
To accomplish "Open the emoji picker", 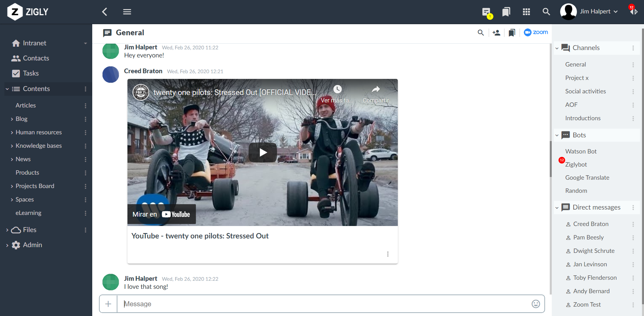I will (536, 304).
